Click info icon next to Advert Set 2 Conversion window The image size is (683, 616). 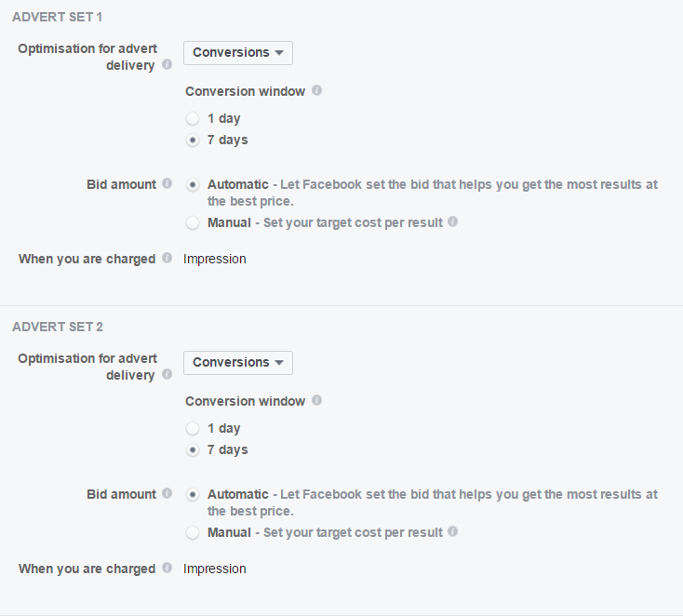tap(317, 400)
